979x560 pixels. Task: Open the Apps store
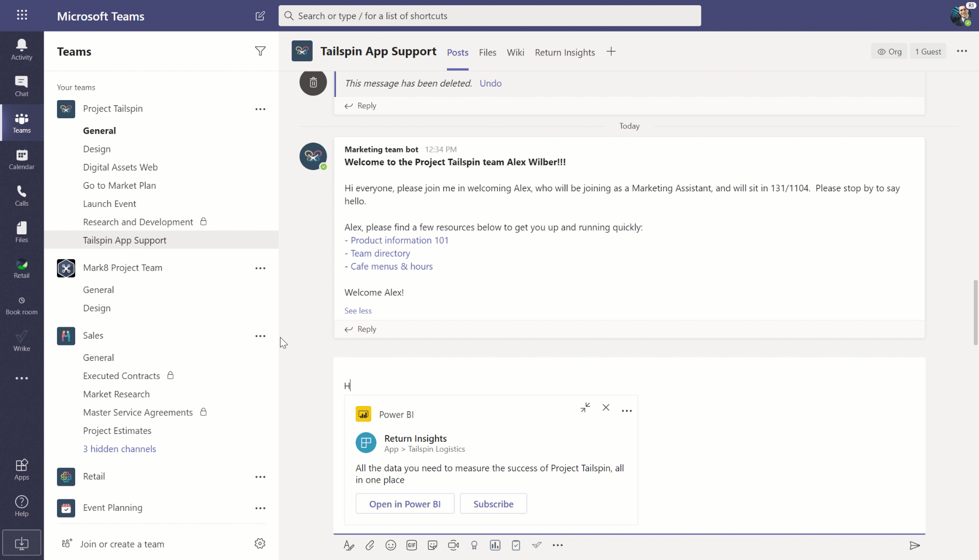(x=22, y=469)
